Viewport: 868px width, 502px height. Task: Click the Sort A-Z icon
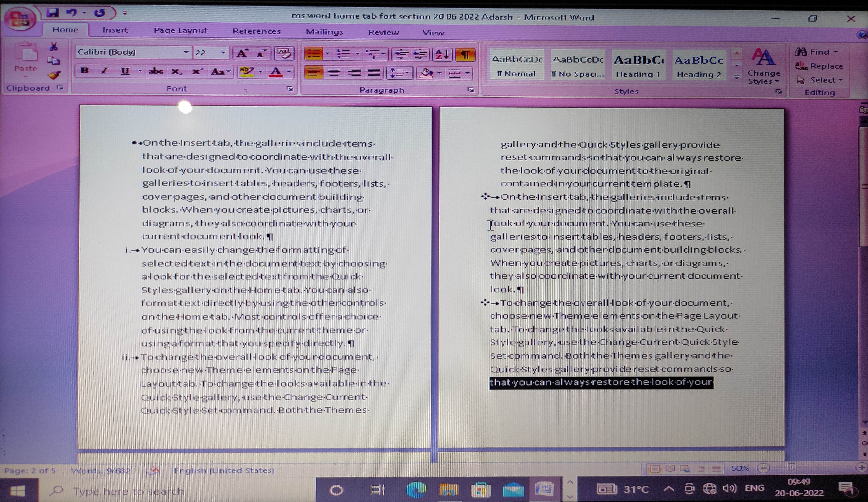click(x=442, y=54)
